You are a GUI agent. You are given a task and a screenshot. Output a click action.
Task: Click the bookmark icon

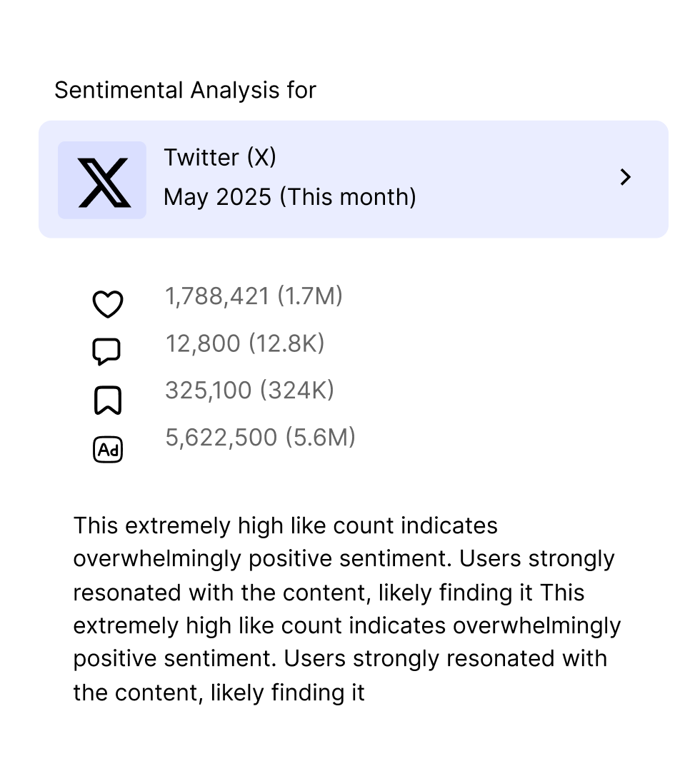point(108,400)
